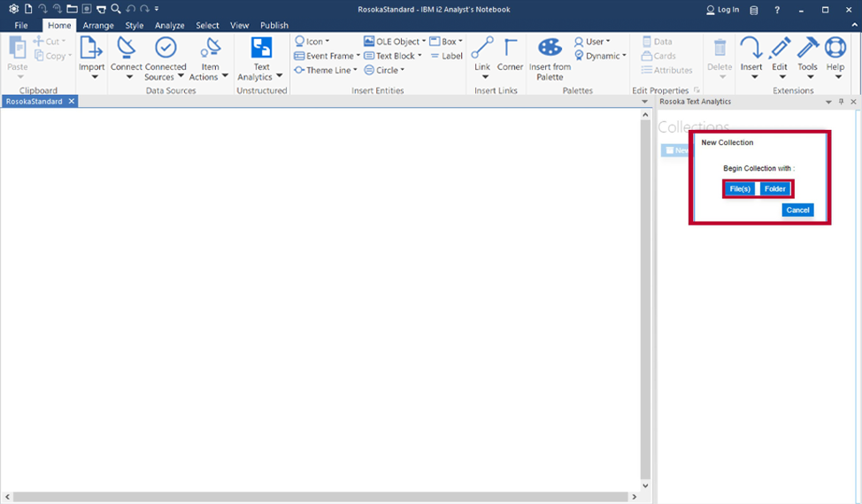Click the horizontal scrollbar of the chart
The width and height of the screenshot is (862, 504).
click(320, 497)
